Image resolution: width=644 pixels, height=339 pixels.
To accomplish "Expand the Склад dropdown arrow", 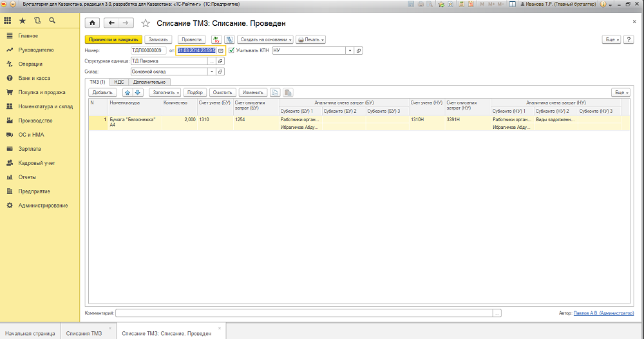I will 212,72.
